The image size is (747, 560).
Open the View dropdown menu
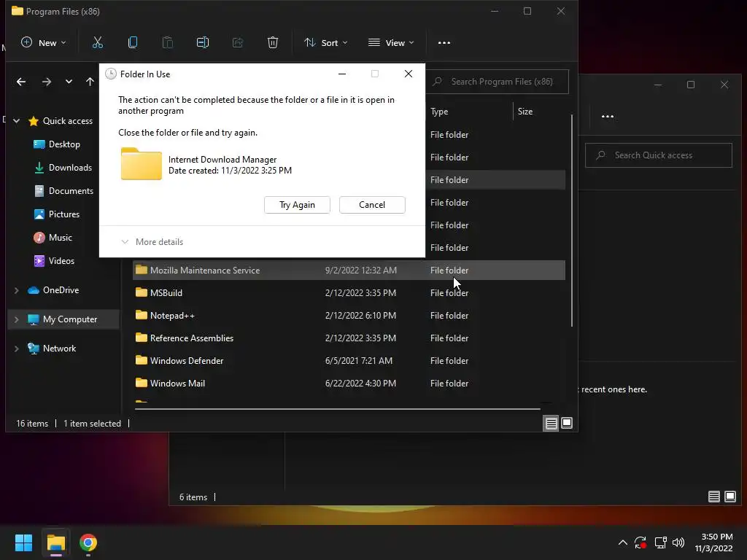(x=391, y=43)
